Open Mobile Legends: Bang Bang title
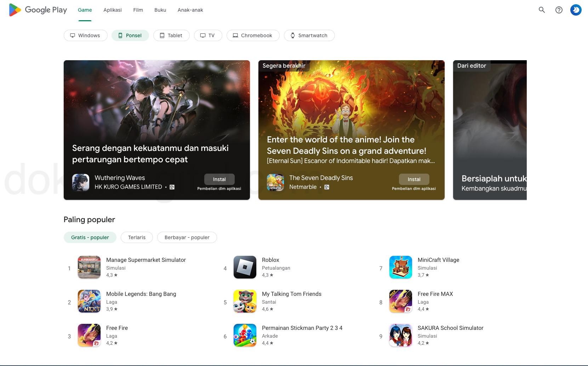The height and width of the screenshot is (366, 588). coord(141,294)
